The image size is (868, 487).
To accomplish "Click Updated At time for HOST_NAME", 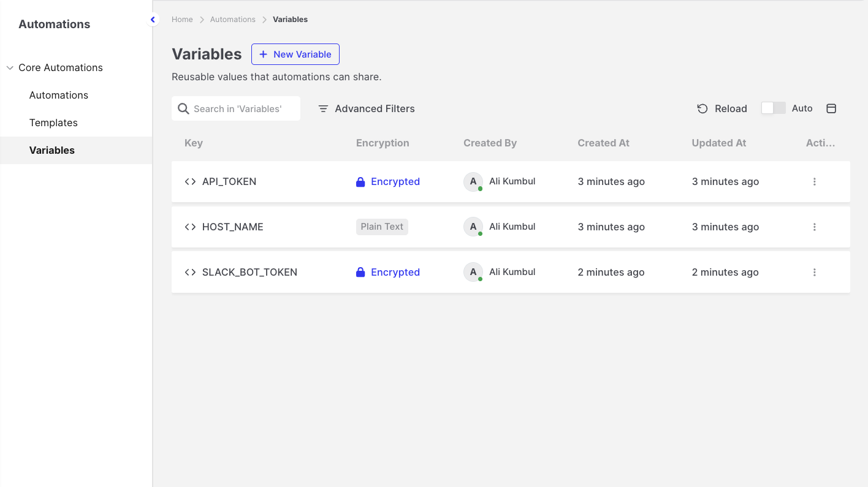I will click(725, 227).
